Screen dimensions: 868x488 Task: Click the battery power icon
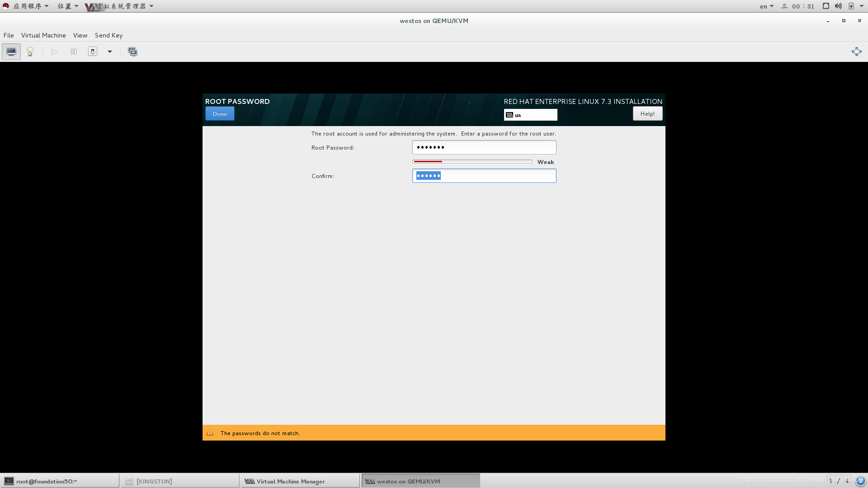pos(851,6)
